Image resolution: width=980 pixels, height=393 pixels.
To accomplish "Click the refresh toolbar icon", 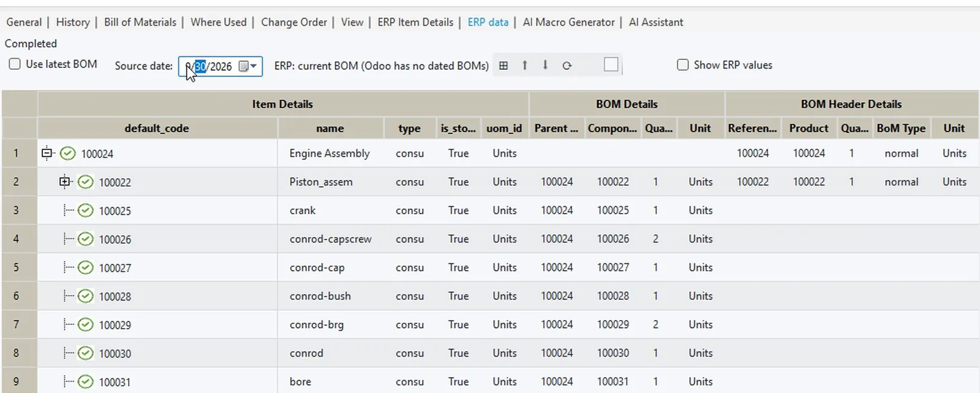I will (567, 65).
